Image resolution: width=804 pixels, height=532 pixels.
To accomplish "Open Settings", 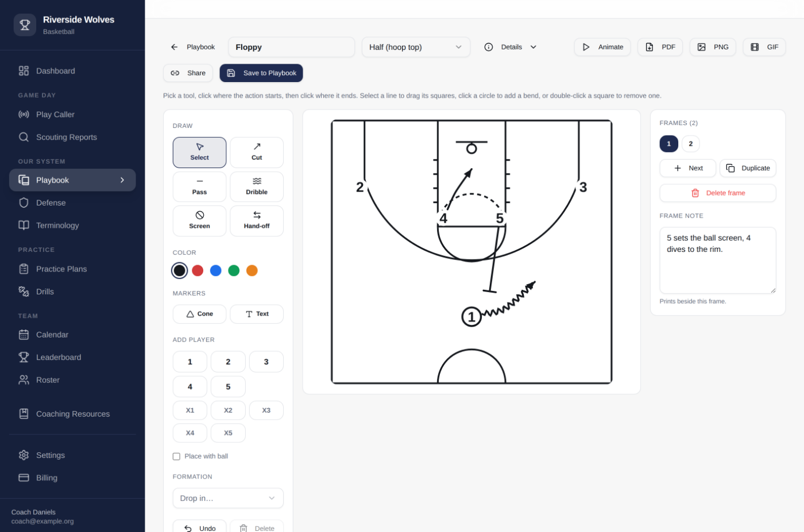I will coord(72,455).
